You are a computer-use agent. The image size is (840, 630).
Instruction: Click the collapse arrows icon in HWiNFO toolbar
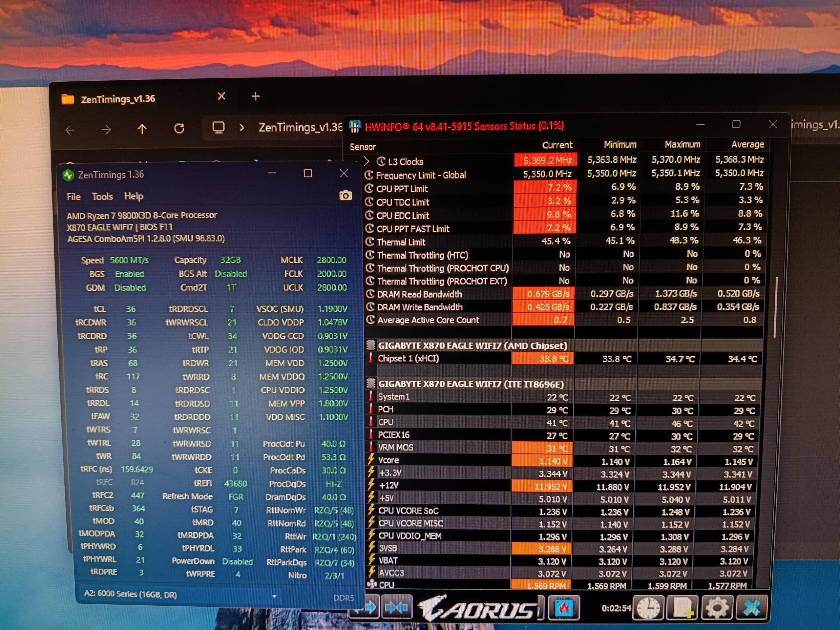[396, 608]
